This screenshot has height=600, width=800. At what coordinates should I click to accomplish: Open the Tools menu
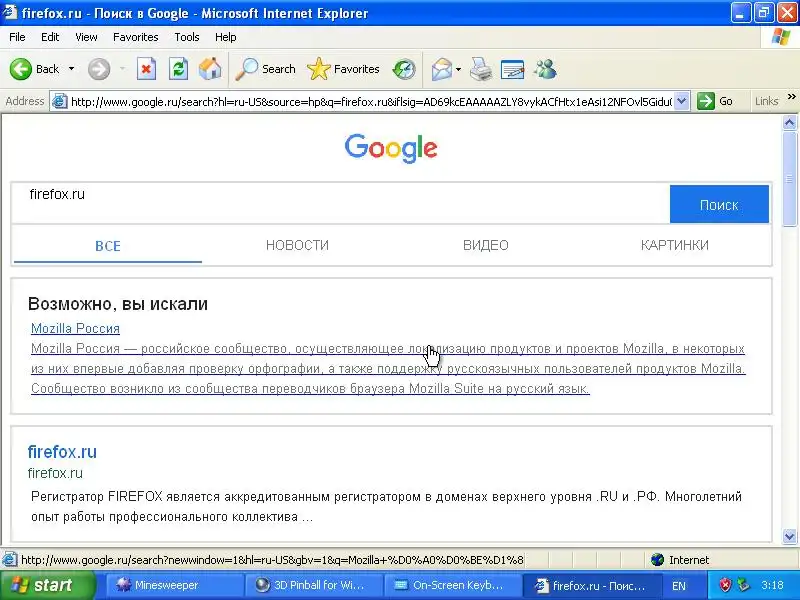tap(187, 37)
